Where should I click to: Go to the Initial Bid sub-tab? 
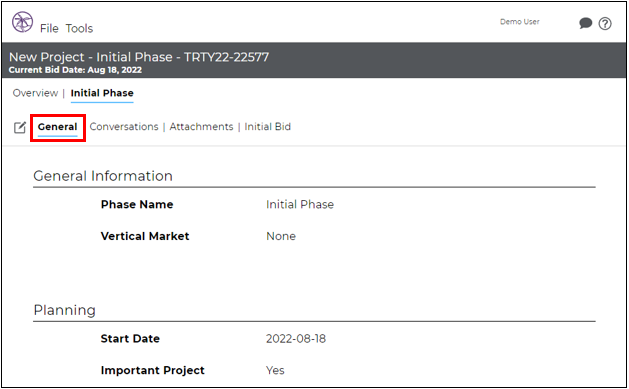[268, 127]
